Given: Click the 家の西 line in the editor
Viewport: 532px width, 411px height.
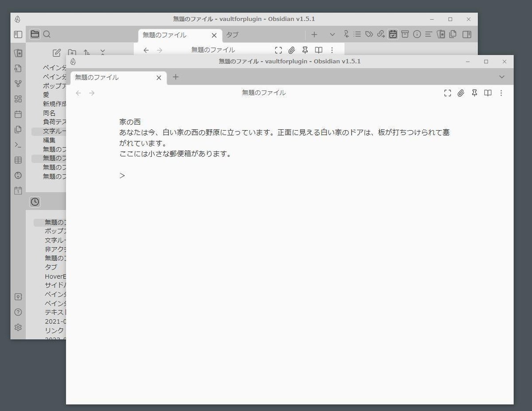Looking at the screenshot, I should point(130,122).
